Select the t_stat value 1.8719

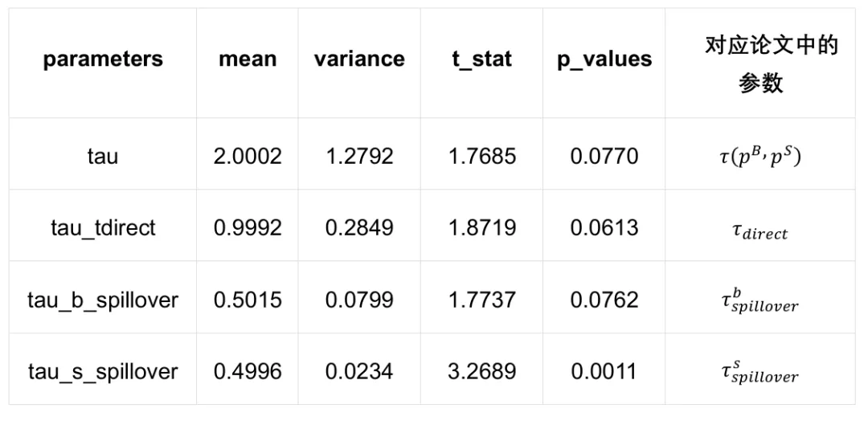click(481, 228)
